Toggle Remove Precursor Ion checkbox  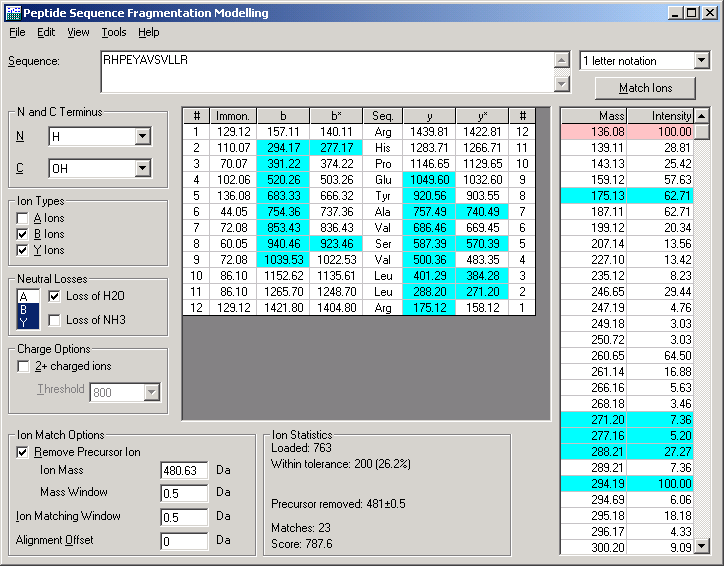(x=22, y=452)
